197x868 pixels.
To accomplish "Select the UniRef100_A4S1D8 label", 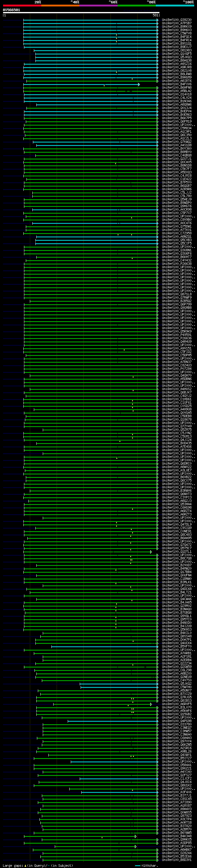I will pos(177,145).
